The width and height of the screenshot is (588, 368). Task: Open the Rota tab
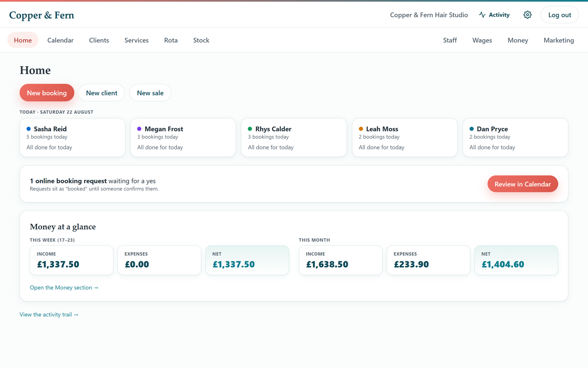[x=171, y=40]
